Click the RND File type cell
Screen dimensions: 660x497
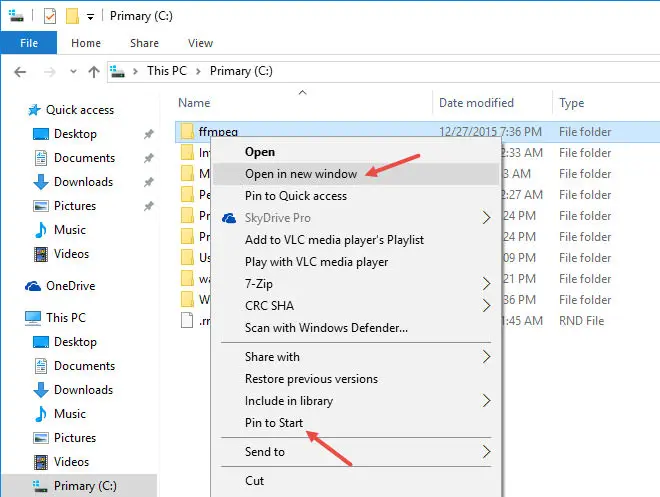click(x=581, y=321)
